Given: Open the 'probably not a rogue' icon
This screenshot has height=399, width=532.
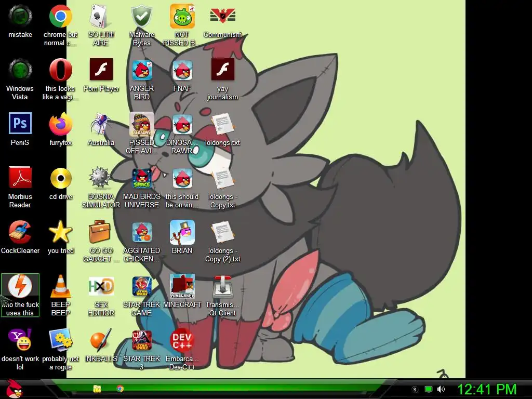Looking at the screenshot, I should tap(60, 340).
